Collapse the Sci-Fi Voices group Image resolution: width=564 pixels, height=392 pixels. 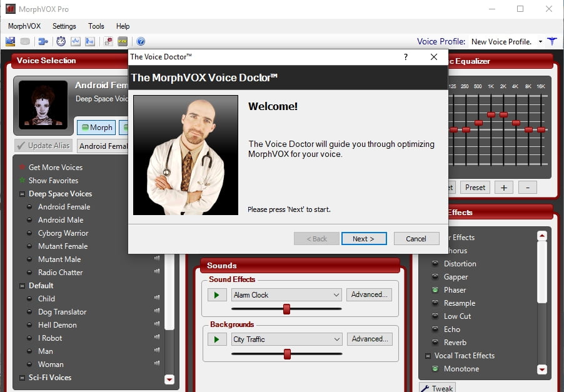point(22,378)
